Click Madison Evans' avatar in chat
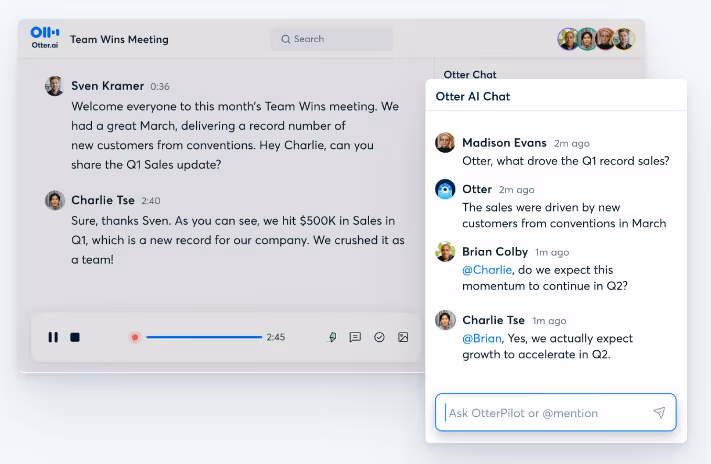The height and width of the screenshot is (464, 711). [x=445, y=142]
